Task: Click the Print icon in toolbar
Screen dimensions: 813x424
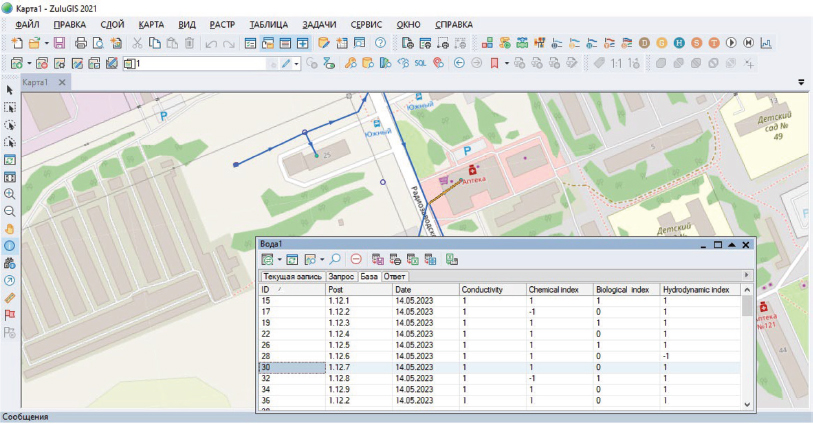Action: pos(79,43)
